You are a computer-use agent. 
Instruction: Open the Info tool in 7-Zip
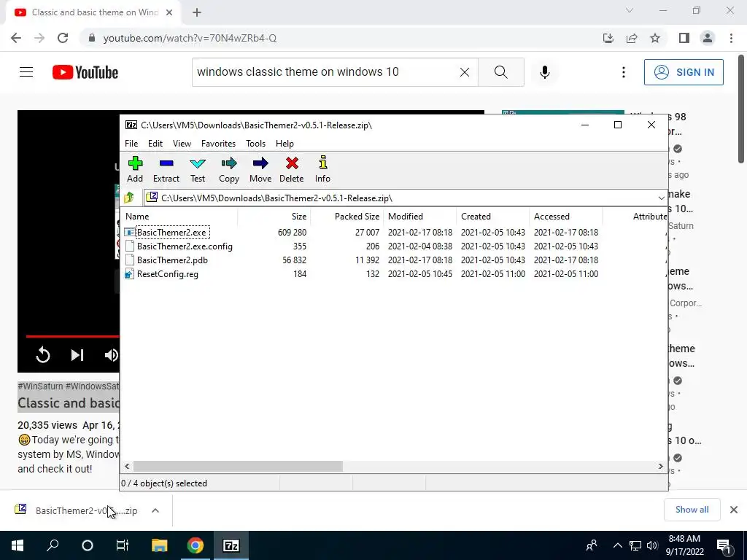pos(322,169)
